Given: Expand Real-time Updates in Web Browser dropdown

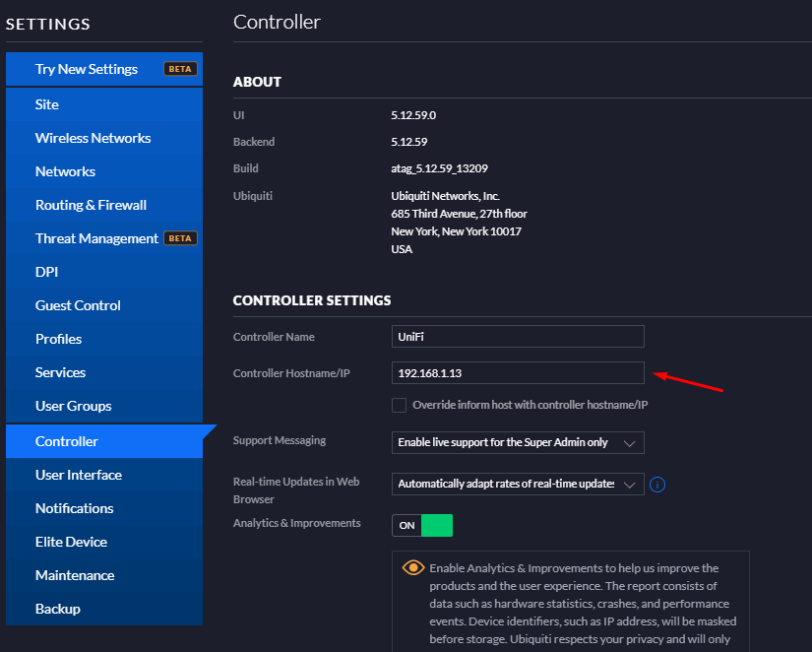Looking at the screenshot, I should (x=518, y=485).
